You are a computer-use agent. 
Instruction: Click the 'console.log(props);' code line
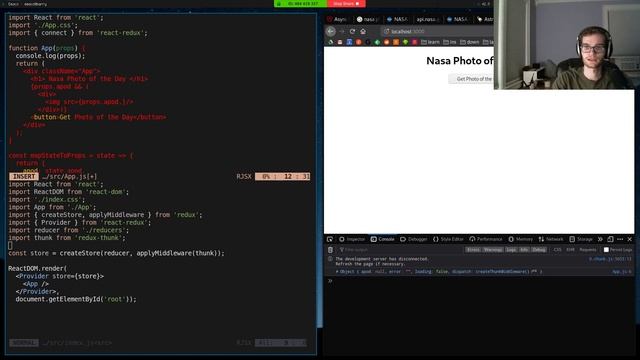click(x=50, y=56)
